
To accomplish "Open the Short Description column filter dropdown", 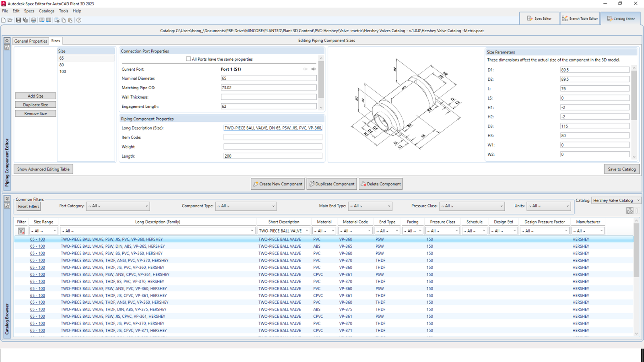I will pyautogui.click(x=283, y=231).
